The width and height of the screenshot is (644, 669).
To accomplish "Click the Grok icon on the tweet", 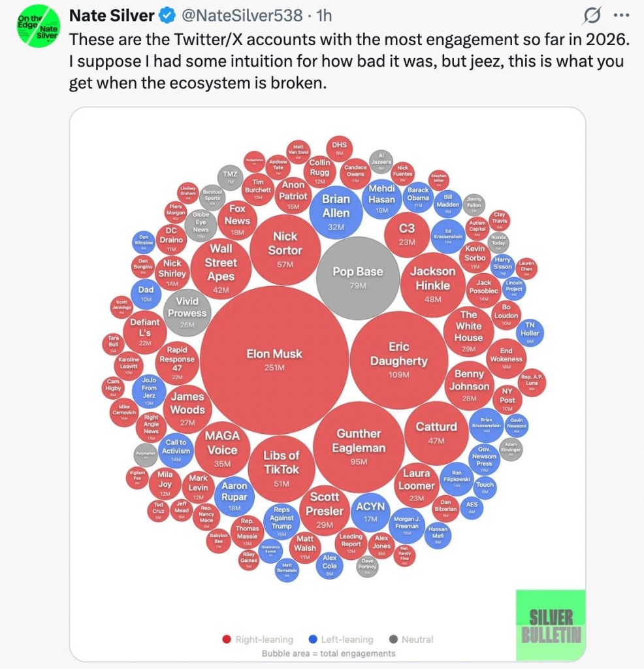I will 593,15.
